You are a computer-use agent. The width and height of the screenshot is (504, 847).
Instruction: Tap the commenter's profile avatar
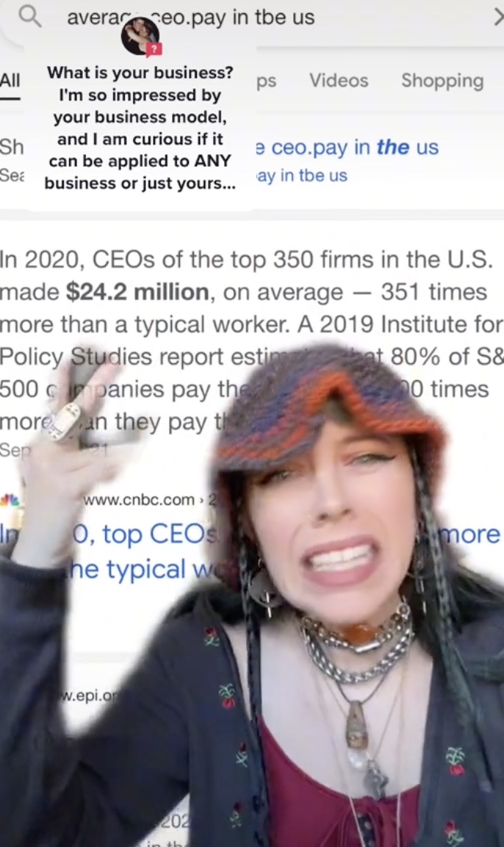[140, 35]
